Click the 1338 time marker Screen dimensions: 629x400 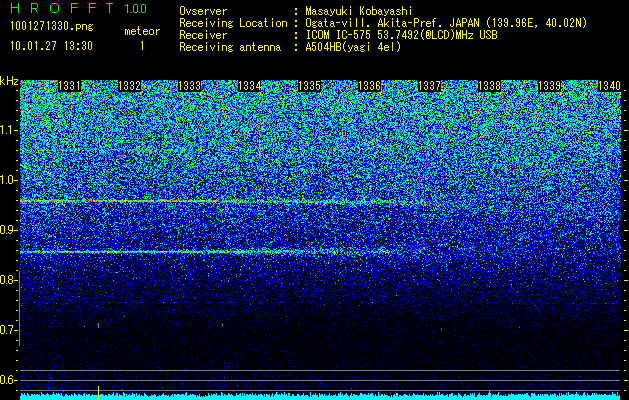click(x=490, y=86)
